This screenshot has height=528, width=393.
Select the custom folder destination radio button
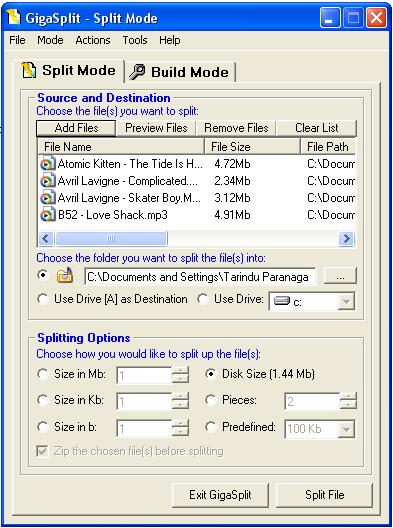[x=42, y=275]
